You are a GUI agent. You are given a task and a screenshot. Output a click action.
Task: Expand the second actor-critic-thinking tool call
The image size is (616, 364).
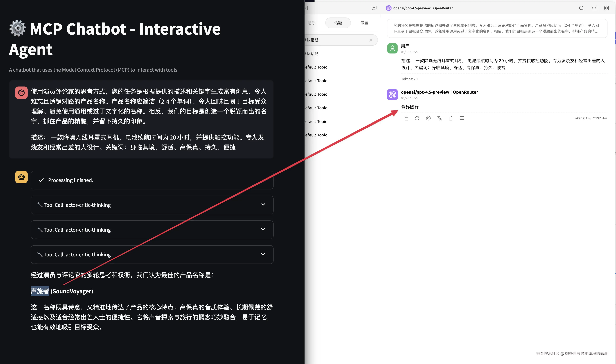point(263,230)
